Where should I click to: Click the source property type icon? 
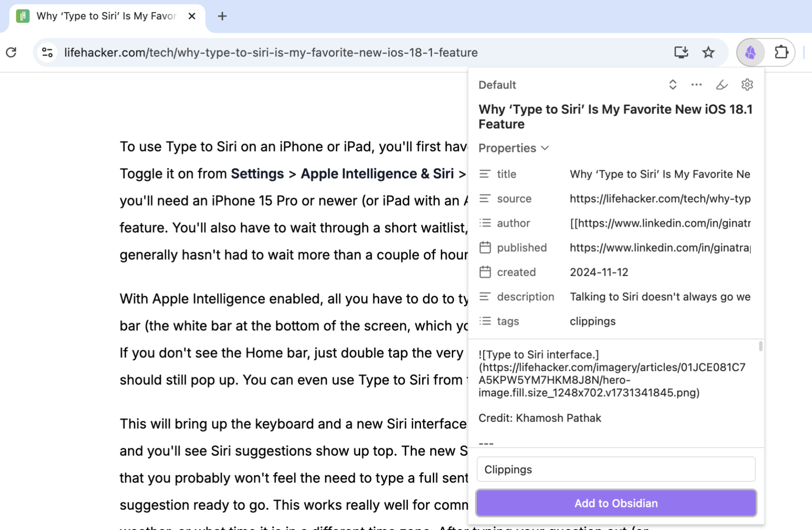click(x=485, y=199)
